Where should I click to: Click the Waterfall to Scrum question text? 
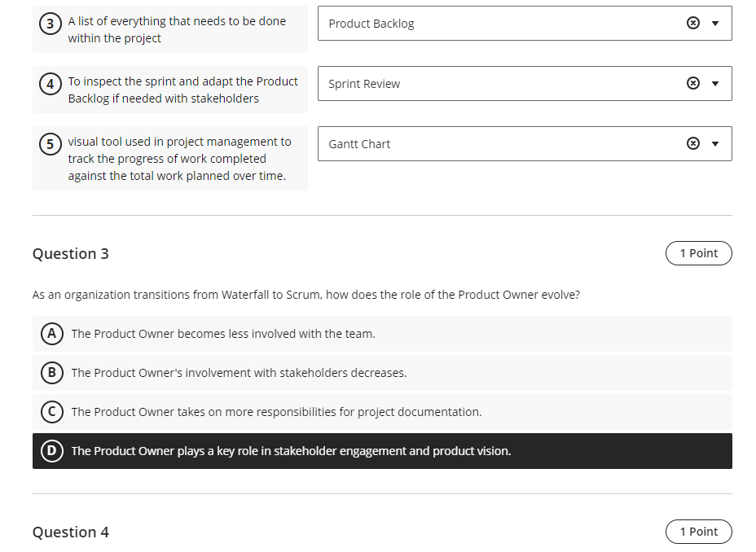point(306,295)
